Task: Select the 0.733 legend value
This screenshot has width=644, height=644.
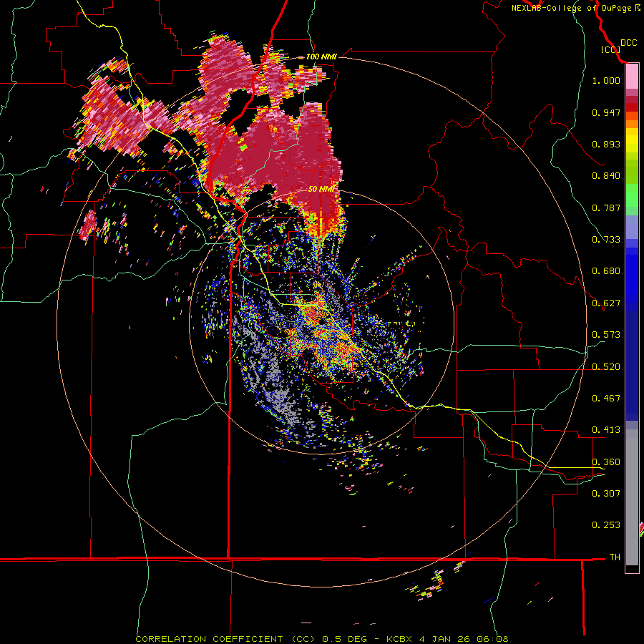Action: 606,240
